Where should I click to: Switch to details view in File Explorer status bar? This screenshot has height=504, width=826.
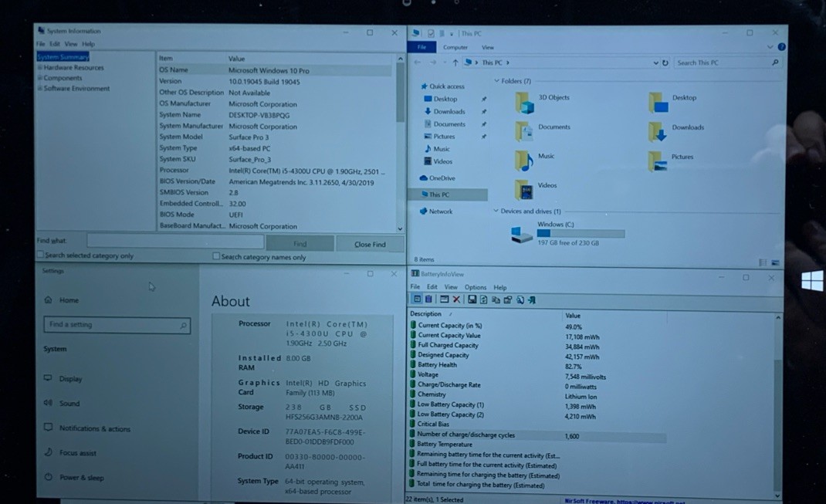[763, 262]
